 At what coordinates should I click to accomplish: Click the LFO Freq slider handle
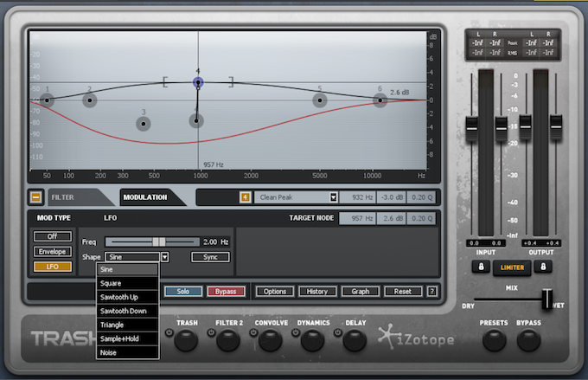click(158, 242)
